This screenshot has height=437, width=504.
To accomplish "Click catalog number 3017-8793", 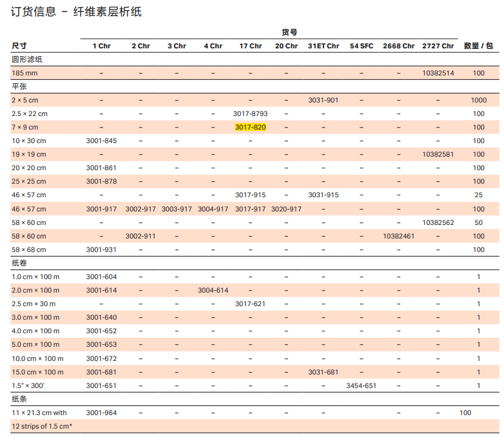I will (x=250, y=114).
